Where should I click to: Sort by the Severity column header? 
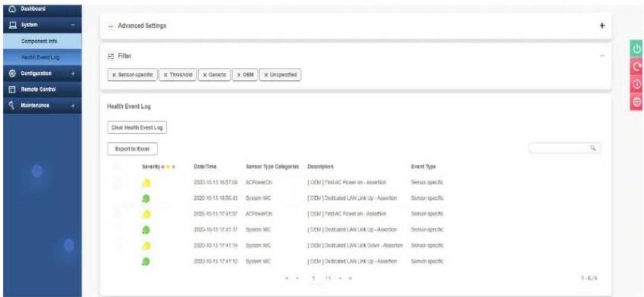[151, 167]
